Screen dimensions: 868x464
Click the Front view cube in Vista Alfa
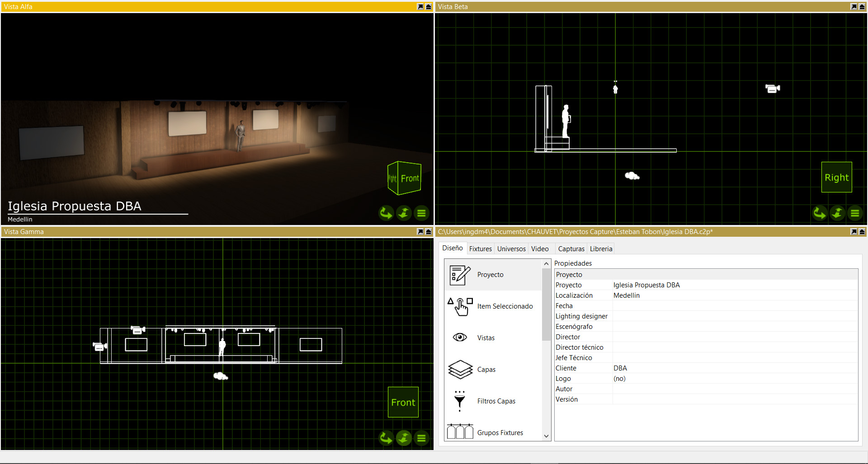click(405, 178)
